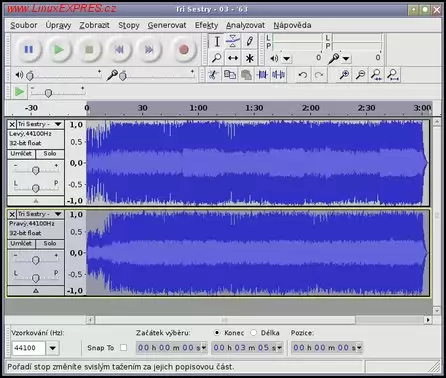Zoom out of the waveform
The width and height of the screenshot is (446, 378).
tap(360, 75)
